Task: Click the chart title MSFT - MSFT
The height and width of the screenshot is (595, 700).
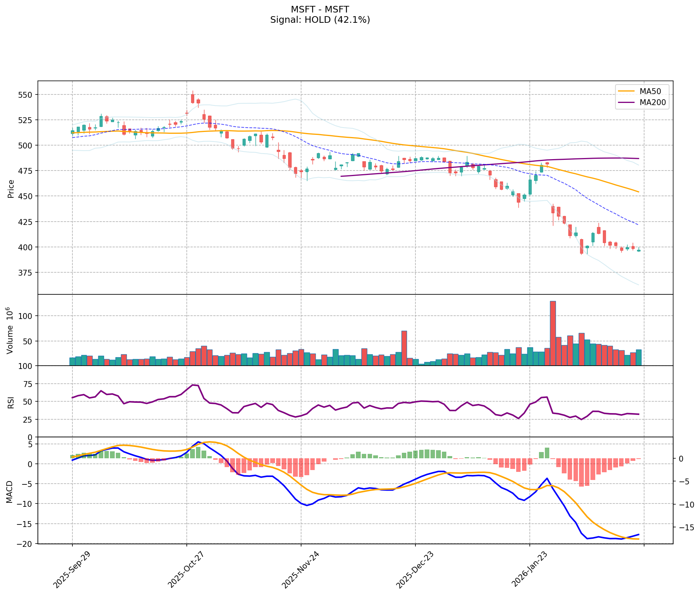Action: [x=320, y=9]
